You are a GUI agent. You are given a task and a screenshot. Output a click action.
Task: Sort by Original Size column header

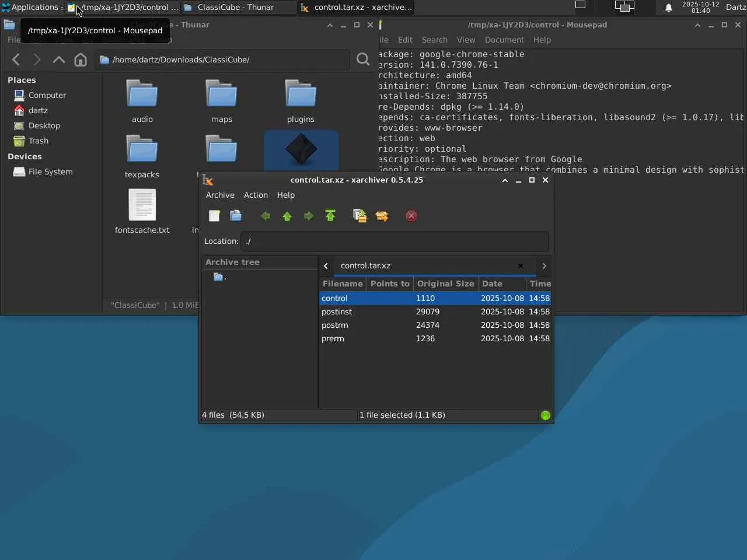445,283
